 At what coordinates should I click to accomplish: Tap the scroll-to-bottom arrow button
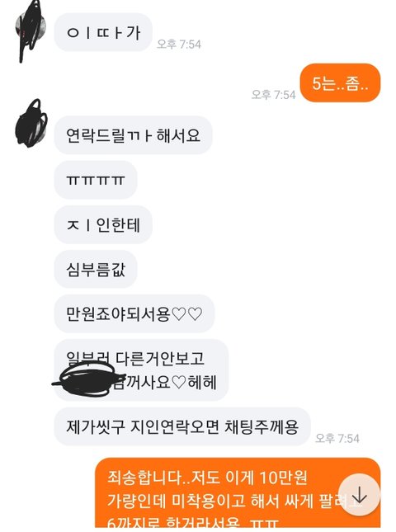pyautogui.click(x=360, y=496)
